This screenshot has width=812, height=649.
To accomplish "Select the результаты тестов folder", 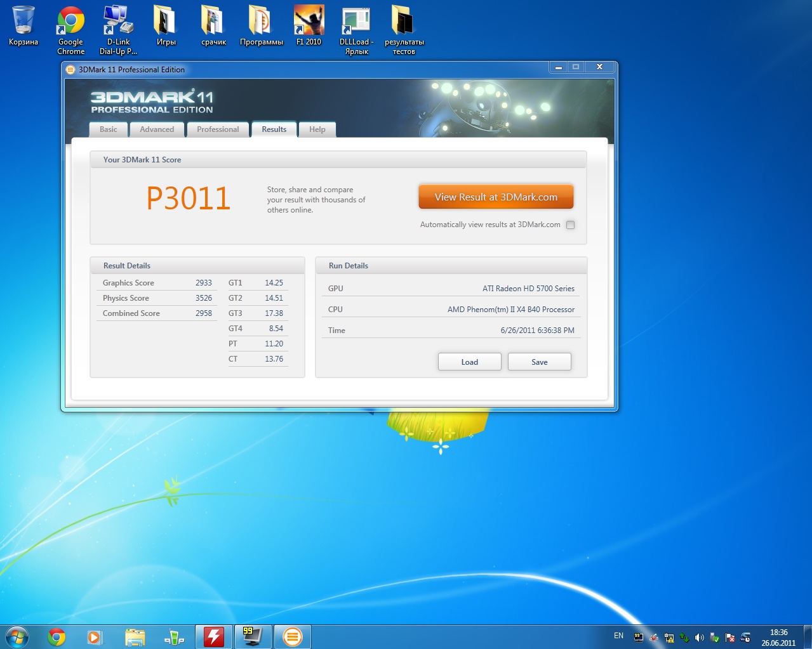I will [404, 30].
